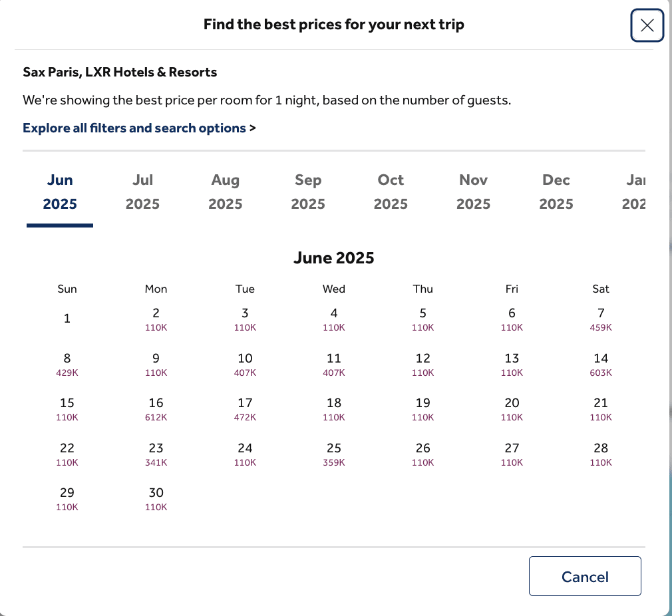Click the partially visible Jan month tab

[x=634, y=192]
